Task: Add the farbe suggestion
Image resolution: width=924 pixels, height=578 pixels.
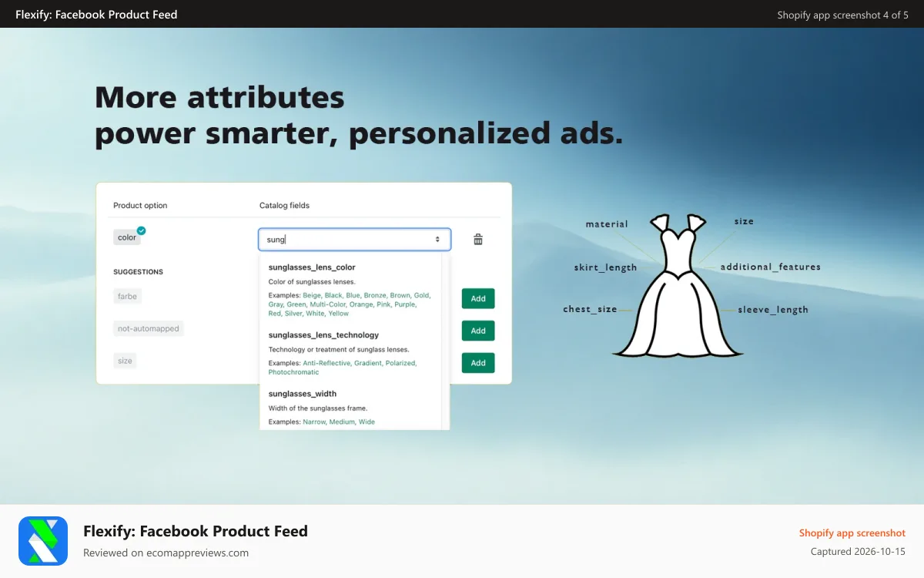Action: click(x=478, y=298)
